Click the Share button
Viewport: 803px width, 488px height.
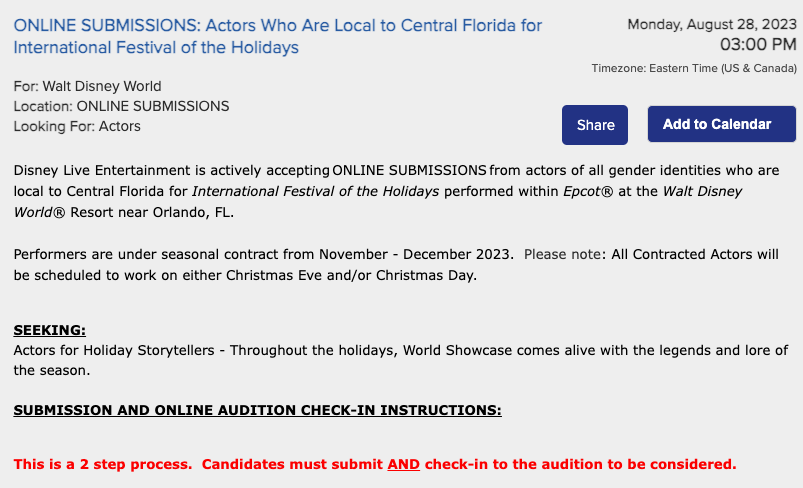click(x=595, y=125)
